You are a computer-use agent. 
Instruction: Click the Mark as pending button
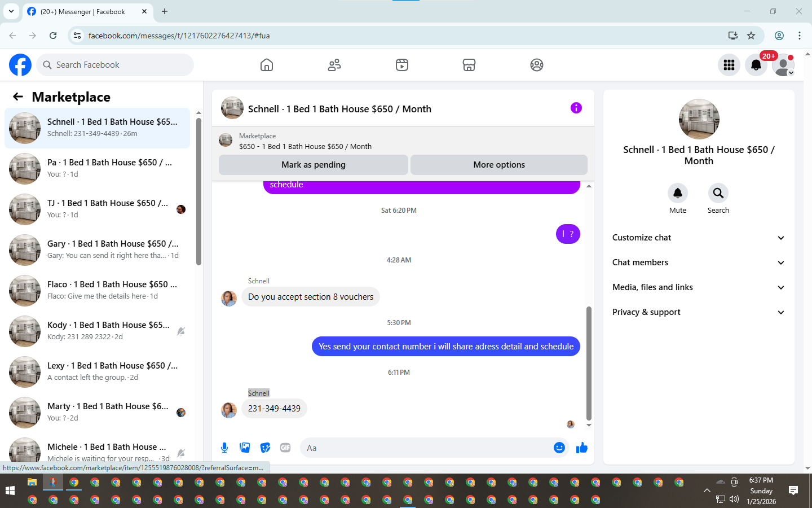[x=314, y=165]
